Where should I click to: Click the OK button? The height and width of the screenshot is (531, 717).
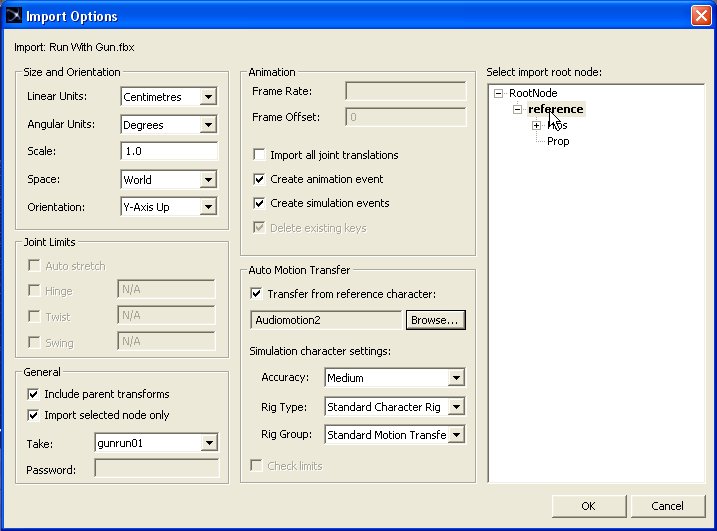coord(589,506)
